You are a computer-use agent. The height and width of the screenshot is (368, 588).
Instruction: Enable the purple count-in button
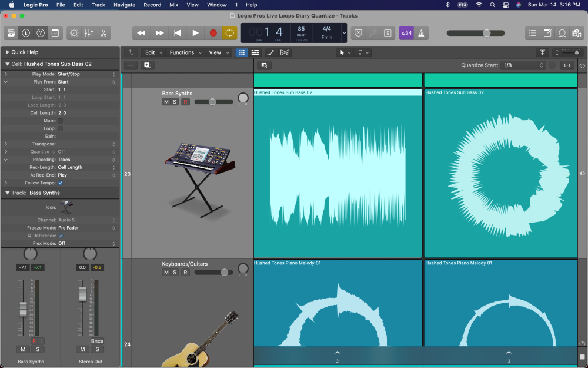[x=406, y=34]
